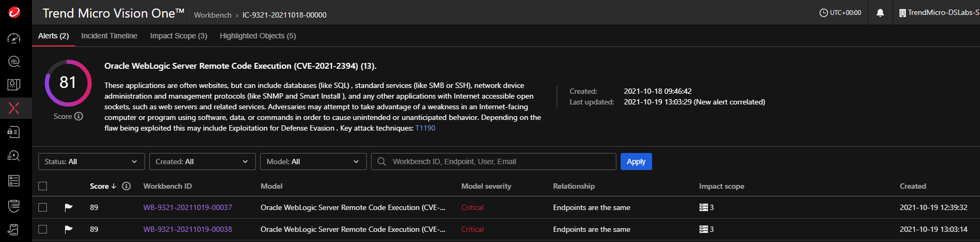Switch to the Highlighted Objects (5) tab
This screenshot has width=980, height=242.
[x=258, y=36]
